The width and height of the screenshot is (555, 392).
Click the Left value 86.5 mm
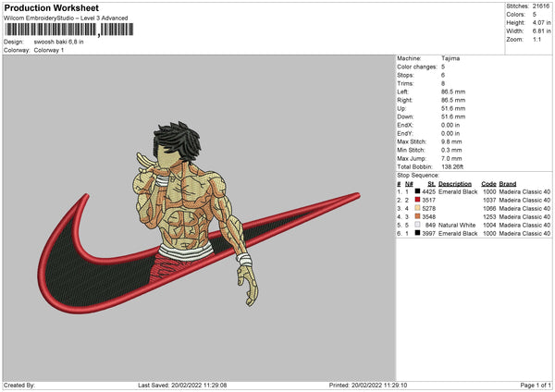click(453, 92)
